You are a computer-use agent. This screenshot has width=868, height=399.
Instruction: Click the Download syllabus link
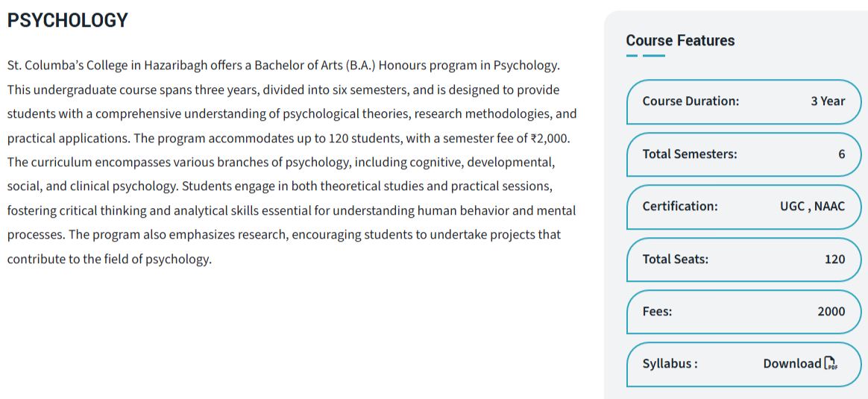(792, 364)
